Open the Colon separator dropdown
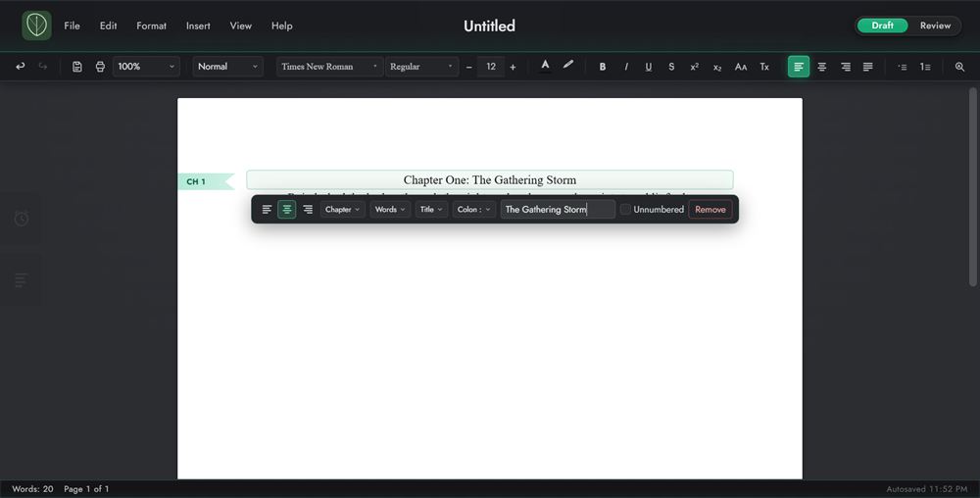 pos(473,210)
